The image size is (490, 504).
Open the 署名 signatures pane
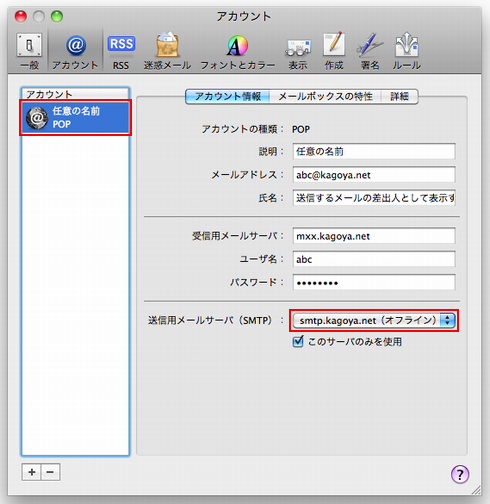pos(370,51)
